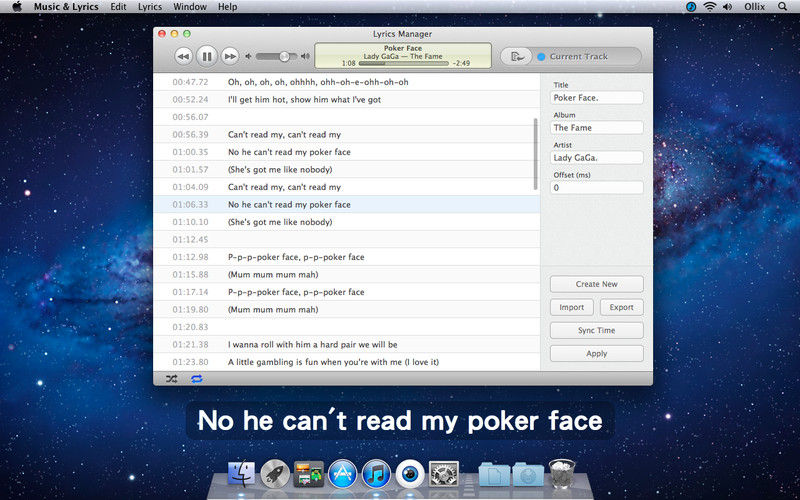Open the Music & Lyrics menu
This screenshot has height=500, width=800.
coord(67,7)
